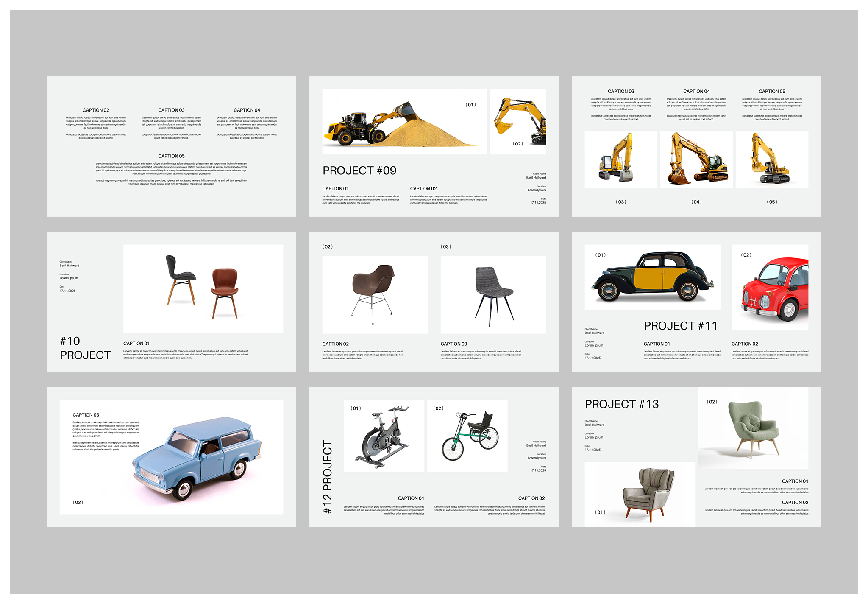868x604 pixels.
Task: Click the vintage yellow-and-black car image (01)
Action: [x=653, y=277]
